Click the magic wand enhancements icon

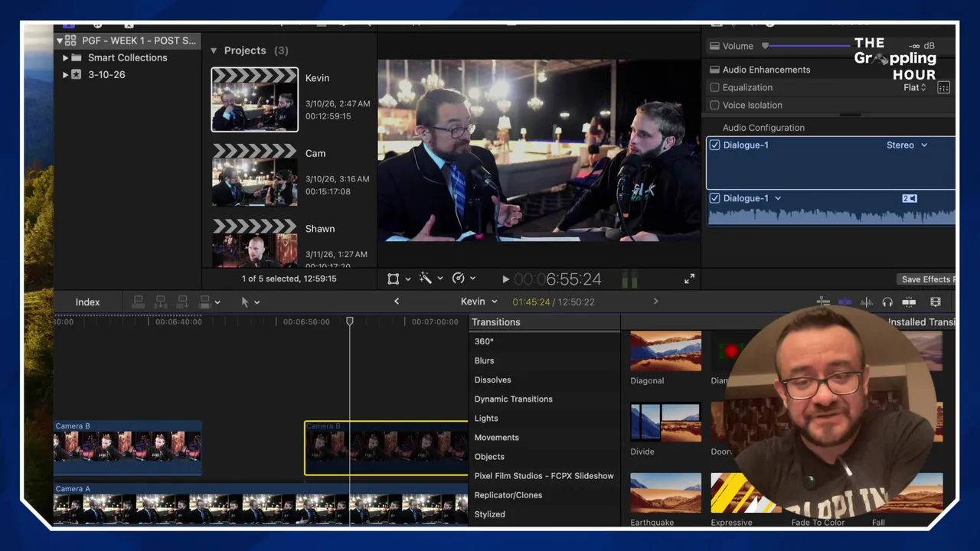pyautogui.click(x=425, y=279)
